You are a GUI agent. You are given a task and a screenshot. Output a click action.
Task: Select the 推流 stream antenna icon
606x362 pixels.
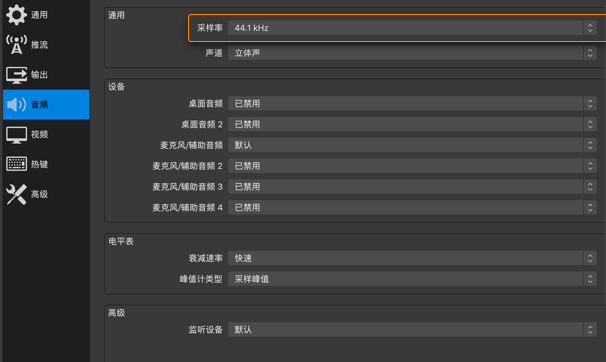(x=16, y=44)
